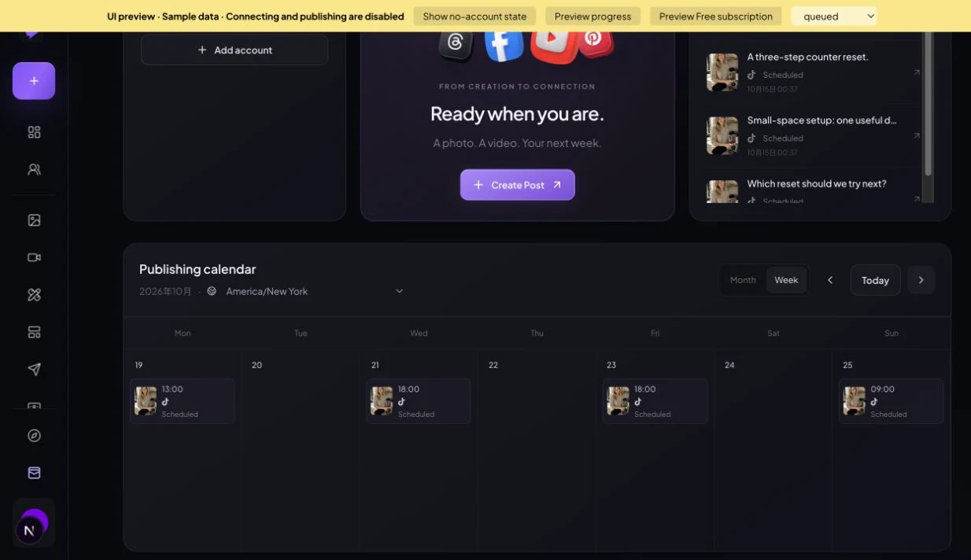971x560 pixels.
Task: Click thumbnail of 'A three-step counter reset' post
Action: click(x=722, y=72)
